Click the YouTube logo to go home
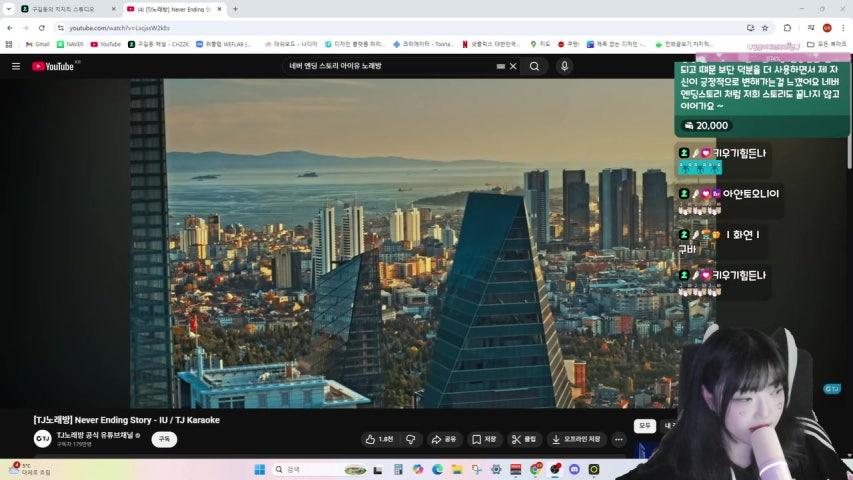 pyautogui.click(x=54, y=66)
